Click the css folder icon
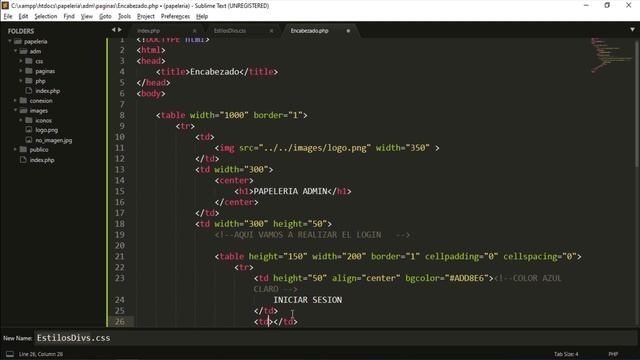 [x=29, y=61]
